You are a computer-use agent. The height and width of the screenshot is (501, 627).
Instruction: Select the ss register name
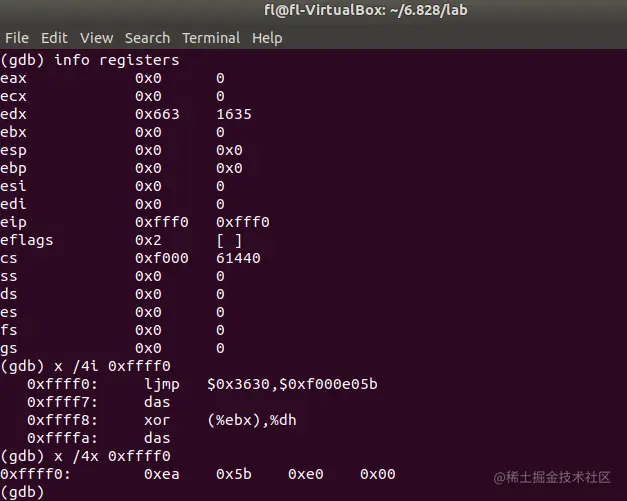click(9, 276)
